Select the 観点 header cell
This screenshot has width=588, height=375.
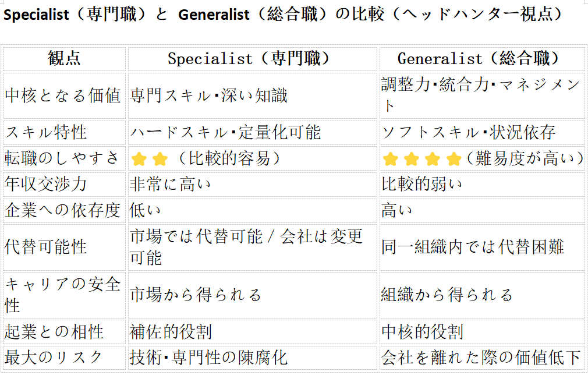pyautogui.click(x=64, y=58)
